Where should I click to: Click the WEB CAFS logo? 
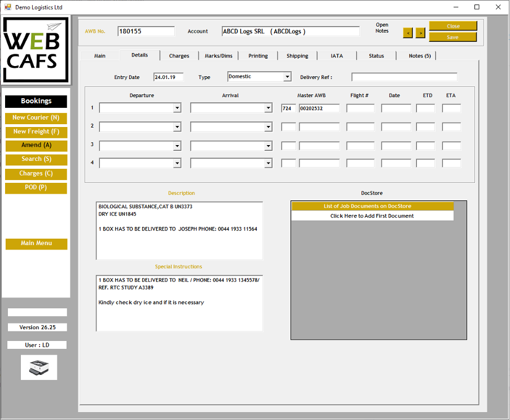click(36, 50)
